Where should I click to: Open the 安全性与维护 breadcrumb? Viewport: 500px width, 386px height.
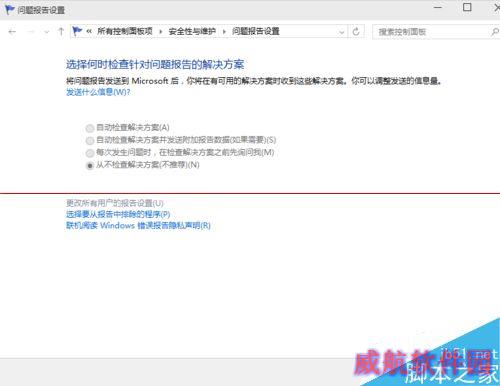tap(192, 32)
